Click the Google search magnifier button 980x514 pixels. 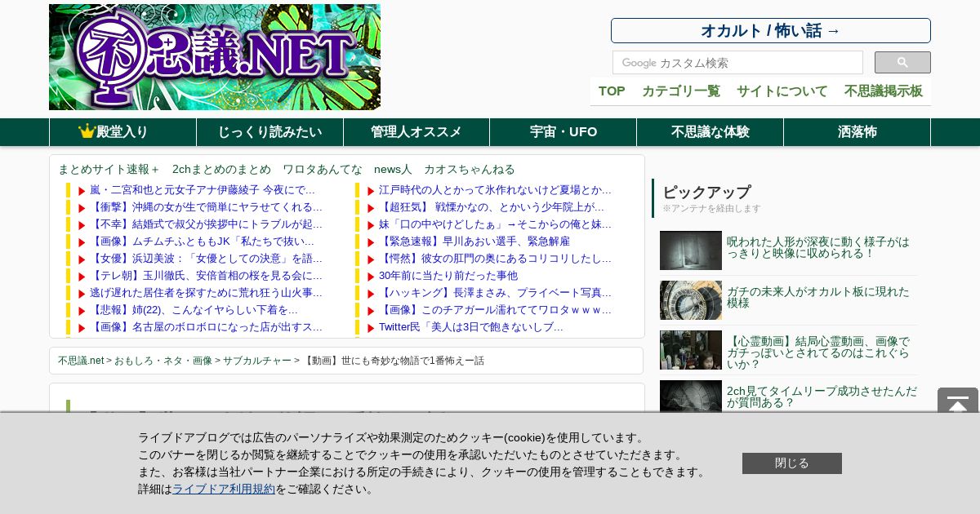tap(902, 63)
